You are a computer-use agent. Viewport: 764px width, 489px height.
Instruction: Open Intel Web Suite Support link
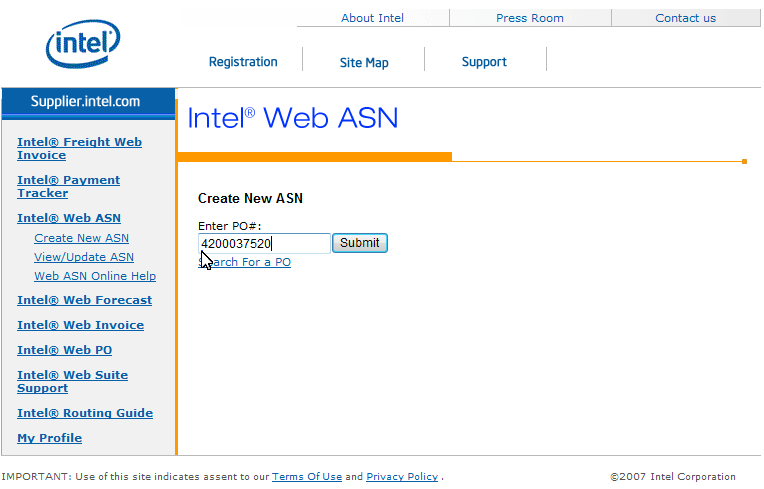coord(73,381)
